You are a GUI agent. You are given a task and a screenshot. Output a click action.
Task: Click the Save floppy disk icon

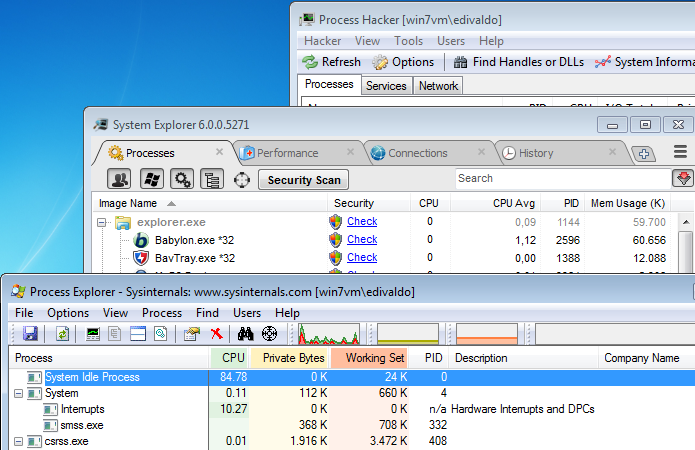click(30, 333)
